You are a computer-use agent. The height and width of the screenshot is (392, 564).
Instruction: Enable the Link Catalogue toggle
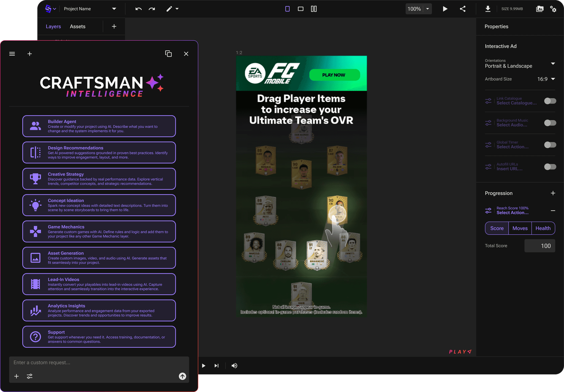click(x=550, y=101)
